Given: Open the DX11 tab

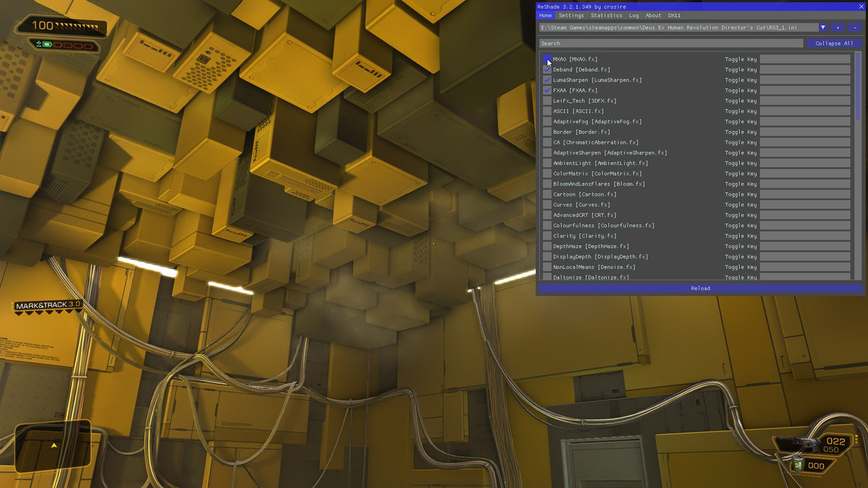Looking at the screenshot, I should click(674, 16).
